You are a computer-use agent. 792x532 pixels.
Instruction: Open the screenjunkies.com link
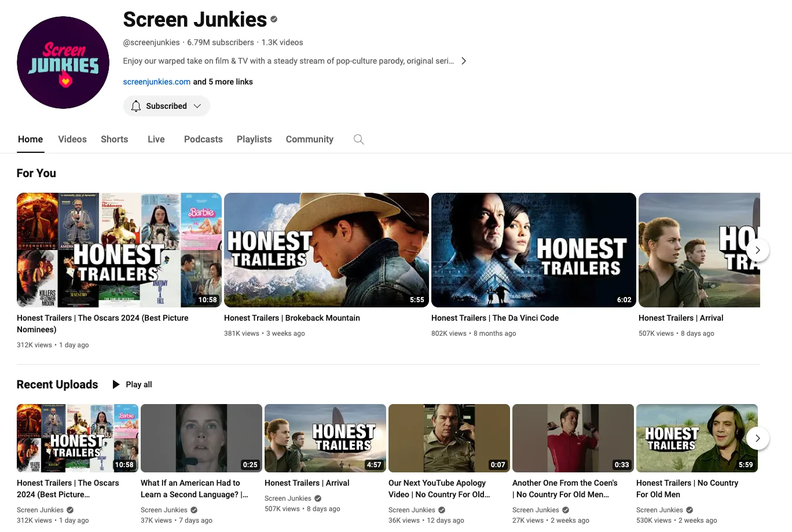[157, 82]
